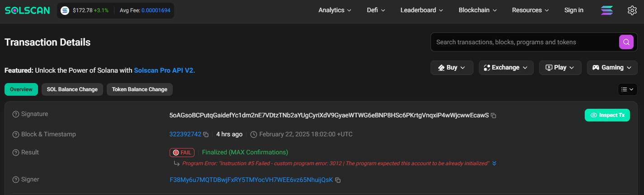Copy the transaction signature
644x195 pixels.
(x=494, y=116)
